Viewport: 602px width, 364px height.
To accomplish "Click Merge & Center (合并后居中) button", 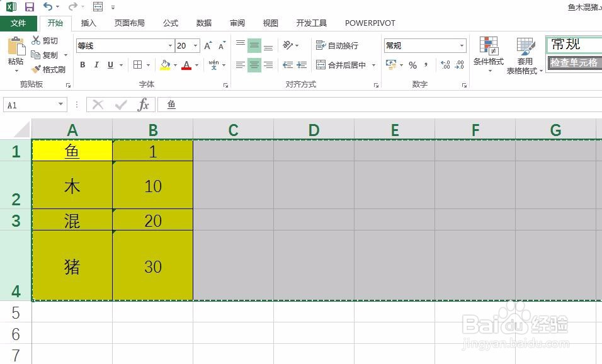I will tap(341, 65).
